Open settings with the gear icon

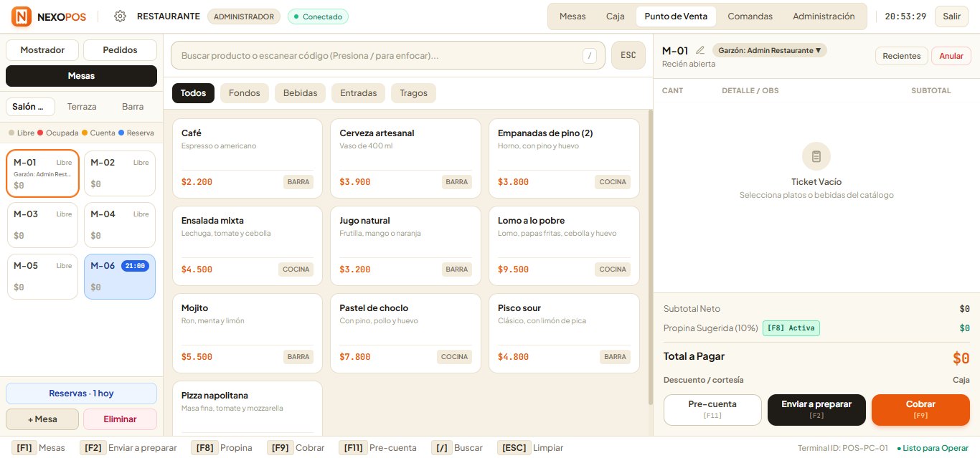click(x=120, y=16)
